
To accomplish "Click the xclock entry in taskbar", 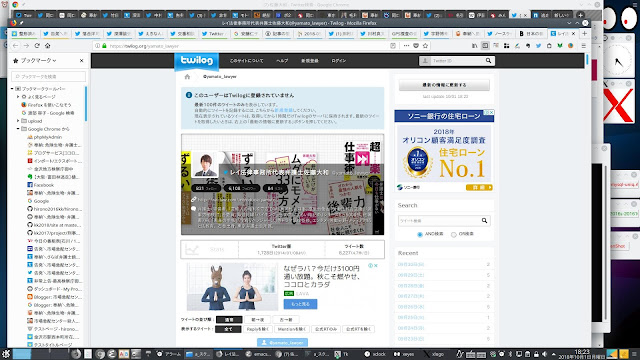I will (375, 354).
